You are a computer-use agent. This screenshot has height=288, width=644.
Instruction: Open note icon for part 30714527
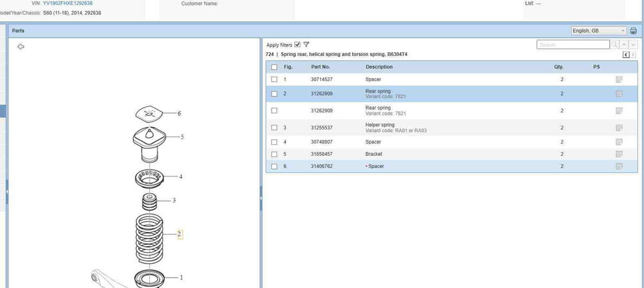619,79
